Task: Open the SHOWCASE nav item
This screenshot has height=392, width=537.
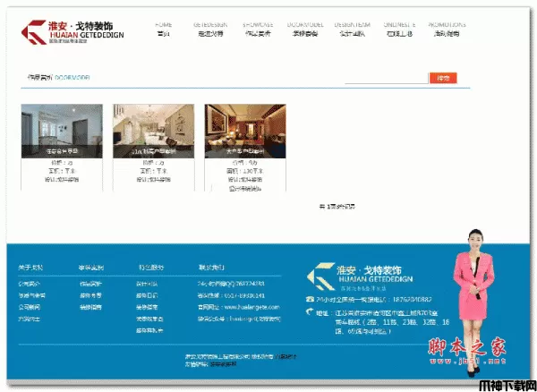Action: click(258, 30)
